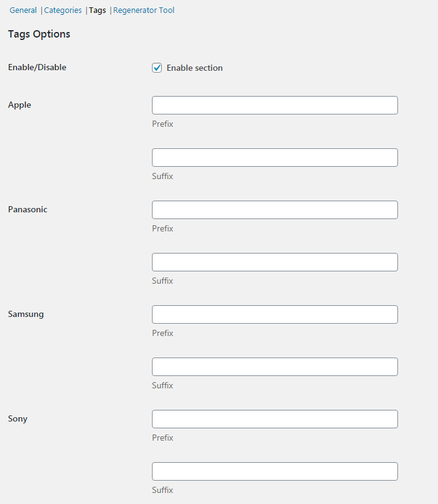Open the Regenerator Tool tab
438x504 pixels.
tap(144, 10)
